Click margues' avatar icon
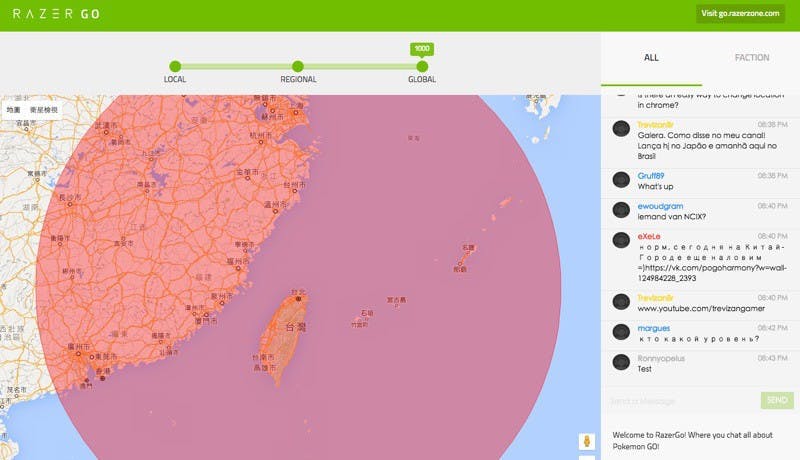The height and width of the screenshot is (460, 800). [621, 332]
